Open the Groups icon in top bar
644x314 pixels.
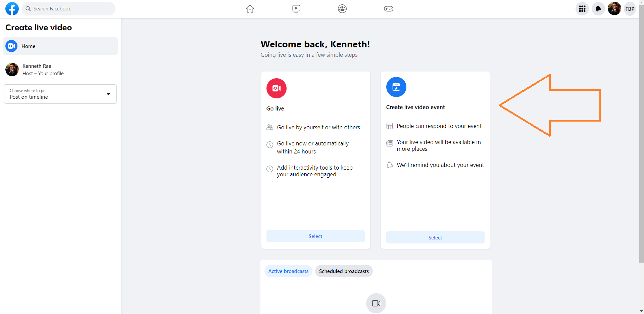tap(342, 9)
